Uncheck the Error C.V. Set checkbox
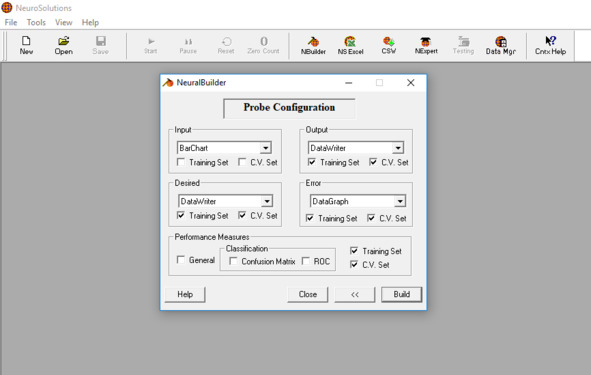Screen dimensions: 591x375 coord(371,218)
